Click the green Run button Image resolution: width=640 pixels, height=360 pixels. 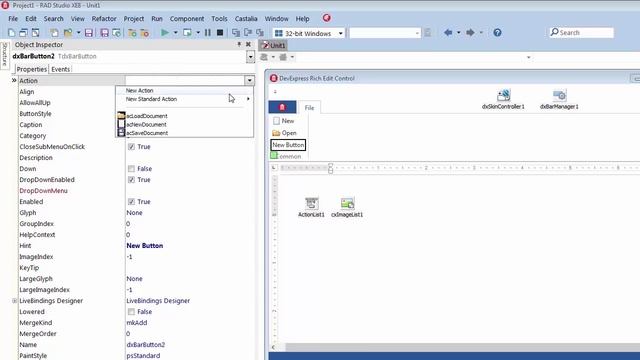pyautogui.click(x=165, y=33)
